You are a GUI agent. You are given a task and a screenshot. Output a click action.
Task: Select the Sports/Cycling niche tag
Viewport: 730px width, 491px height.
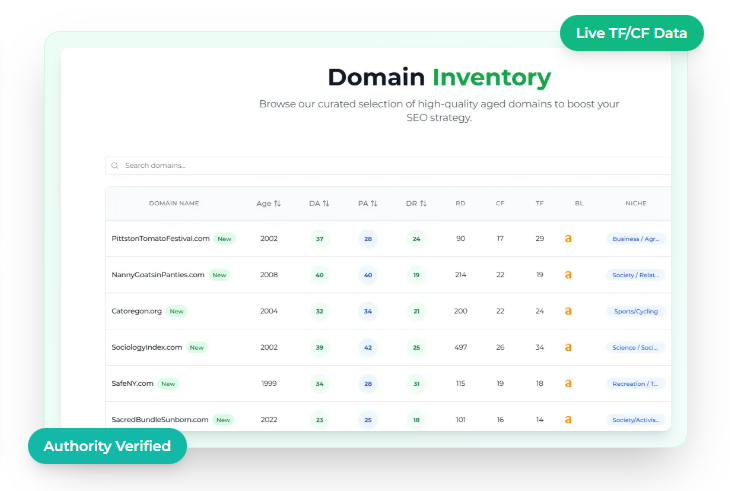tap(636, 311)
